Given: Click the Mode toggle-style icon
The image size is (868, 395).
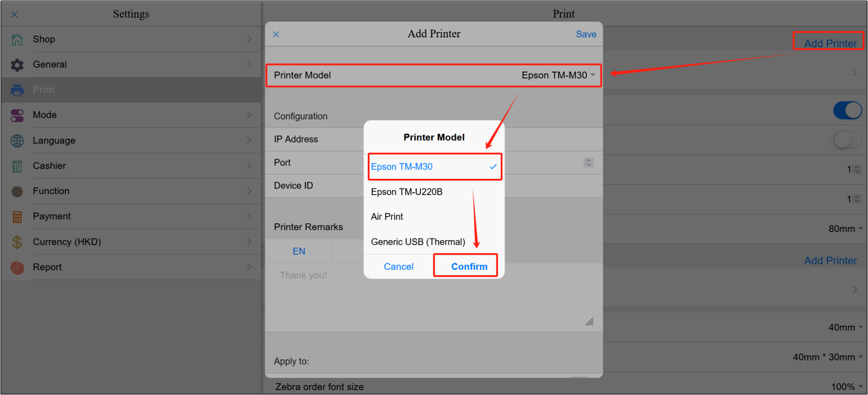Looking at the screenshot, I should 17,115.
